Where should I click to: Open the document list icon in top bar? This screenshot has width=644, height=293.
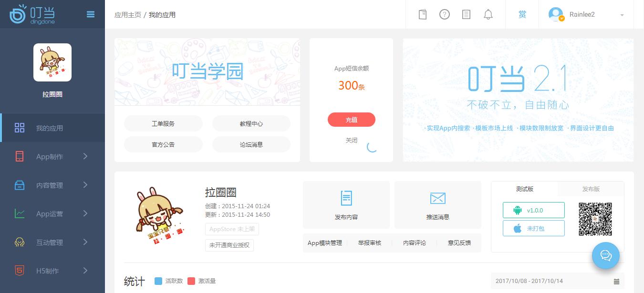click(466, 14)
